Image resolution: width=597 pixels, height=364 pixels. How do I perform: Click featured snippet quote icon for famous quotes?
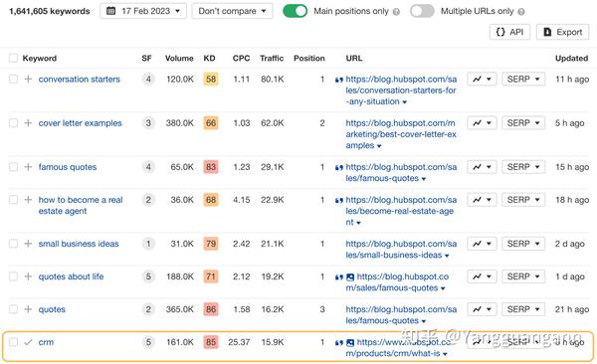339,167
